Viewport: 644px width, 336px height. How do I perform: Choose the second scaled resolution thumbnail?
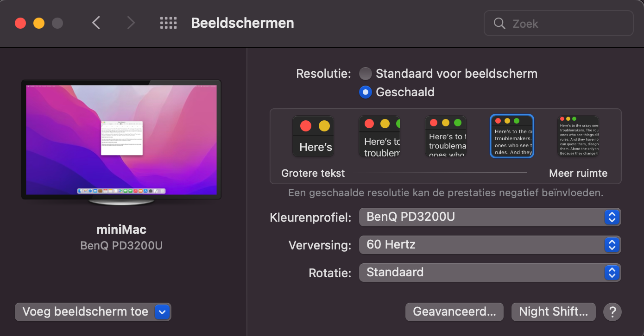coord(379,136)
